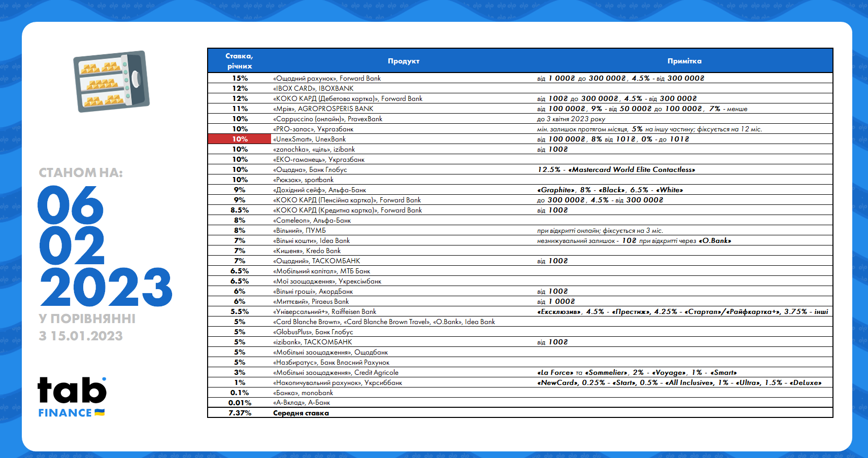The image size is (868, 458).
Task: Click '«Вільний», ПУМБ' product
Action: [299, 230]
